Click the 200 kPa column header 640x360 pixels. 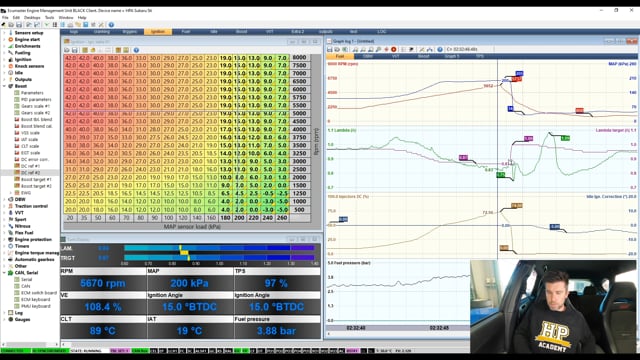click(x=239, y=218)
